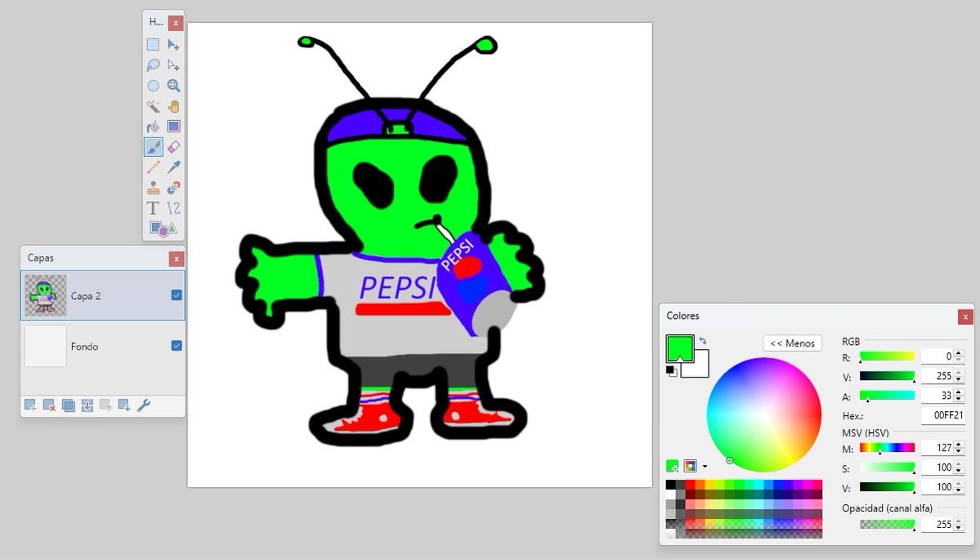
Task: Select the Capa 2 layer thumbnail
Action: coord(46,295)
